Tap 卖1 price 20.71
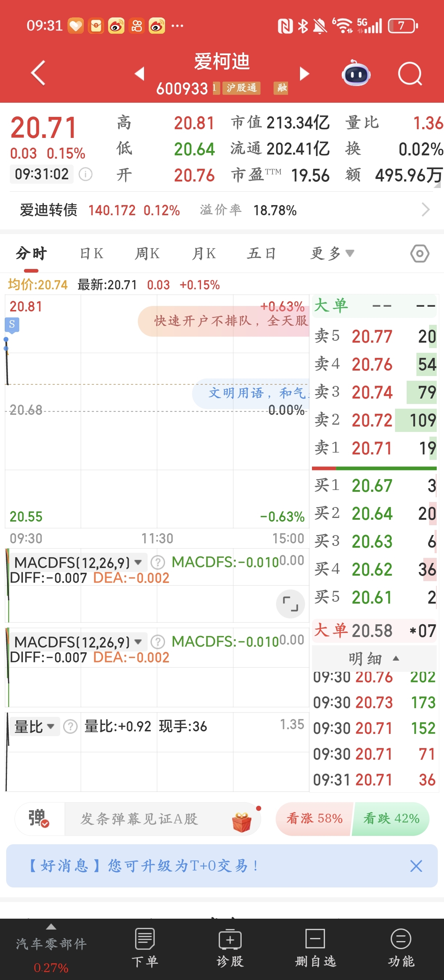The height and width of the screenshot is (980, 444). point(371,448)
